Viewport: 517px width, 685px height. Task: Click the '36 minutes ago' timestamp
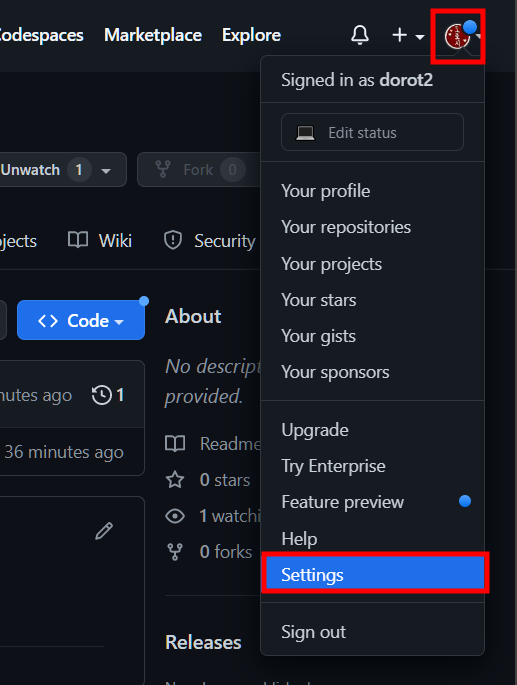[64, 452]
